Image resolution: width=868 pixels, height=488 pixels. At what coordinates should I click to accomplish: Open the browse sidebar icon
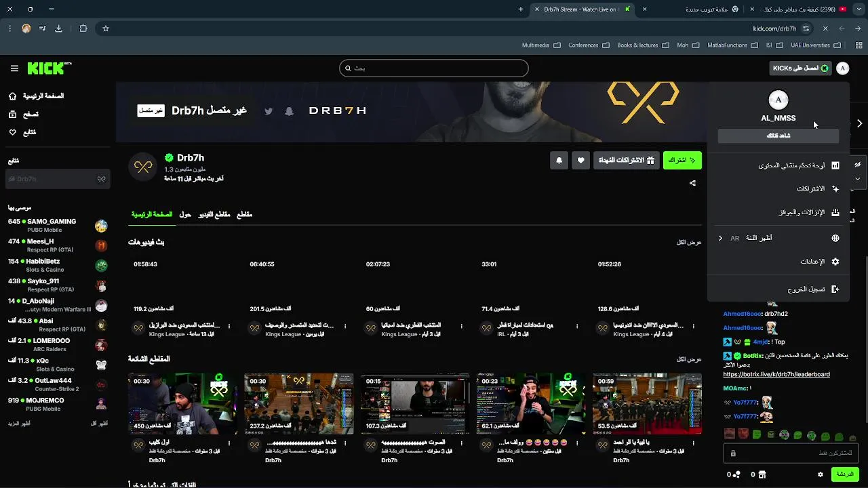tap(13, 115)
